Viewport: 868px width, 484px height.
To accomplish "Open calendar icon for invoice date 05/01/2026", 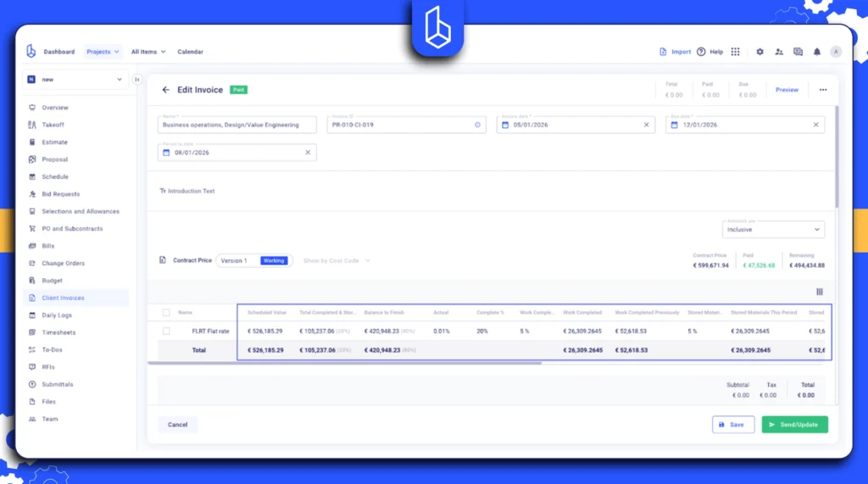I will [505, 125].
